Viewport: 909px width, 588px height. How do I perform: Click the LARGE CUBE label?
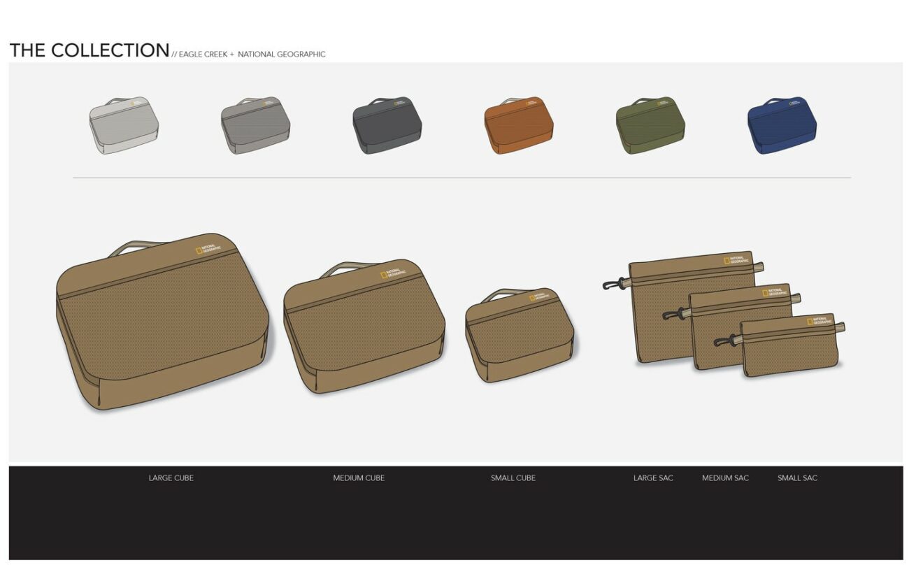(x=171, y=478)
